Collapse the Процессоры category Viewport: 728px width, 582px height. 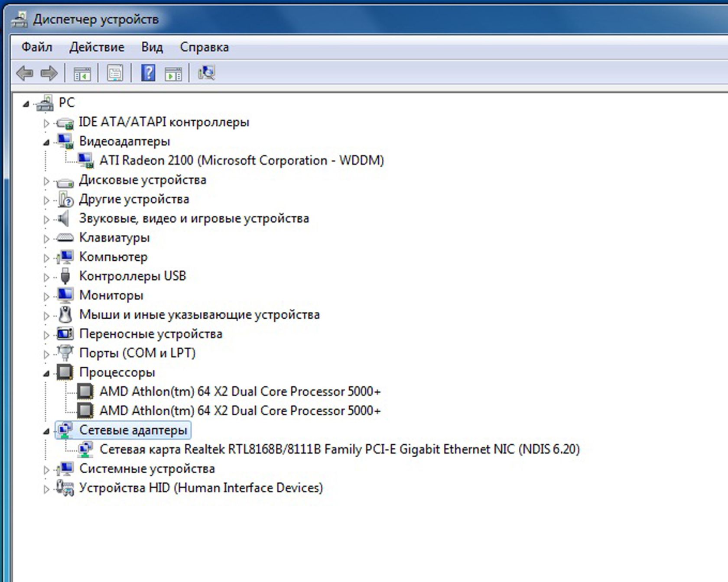[46, 373]
